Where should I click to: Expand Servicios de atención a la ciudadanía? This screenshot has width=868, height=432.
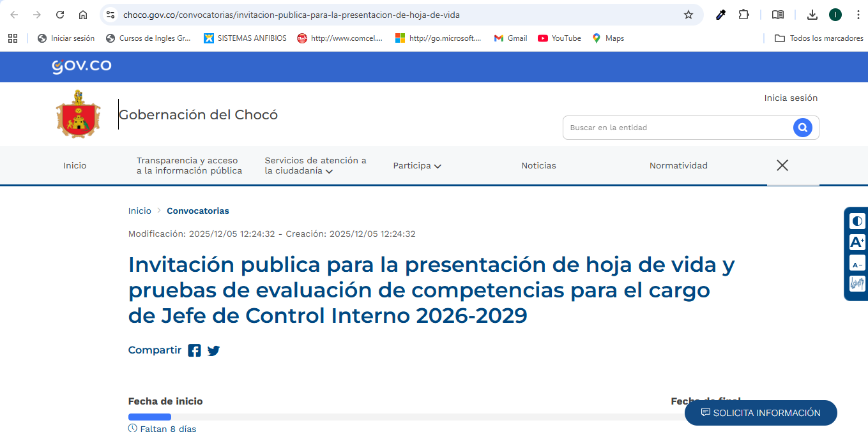pyautogui.click(x=316, y=166)
